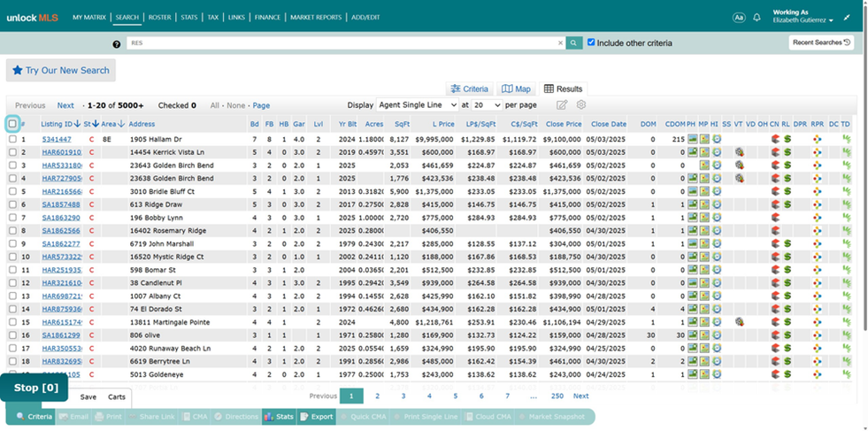Open photos icon for 1905 Hallam Dr
This screenshot has width=868, height=431.
[x=692, y=140]
